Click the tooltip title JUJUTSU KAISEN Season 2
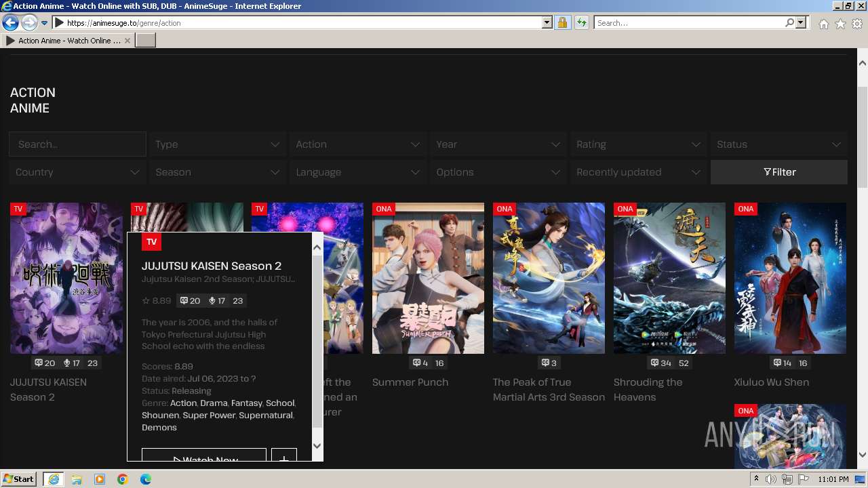The height and width of the screenshot is (488, 868). (x=212, y=266)
